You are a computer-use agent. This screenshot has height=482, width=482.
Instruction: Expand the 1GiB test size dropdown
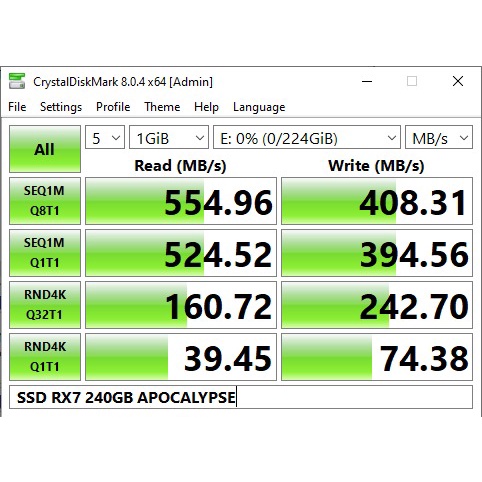(x=169, y=137)
